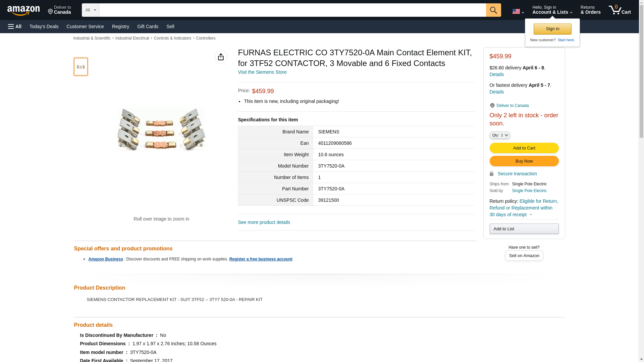The height and width of the screenshot is (362, 644).
Task: Select the product image thumbnail
Action: (x=80, y=66)
